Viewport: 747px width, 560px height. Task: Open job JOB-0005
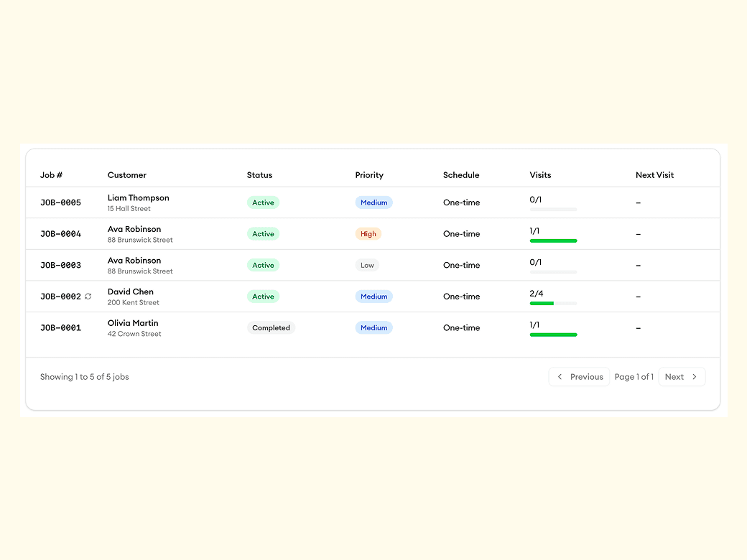(60, 202)
